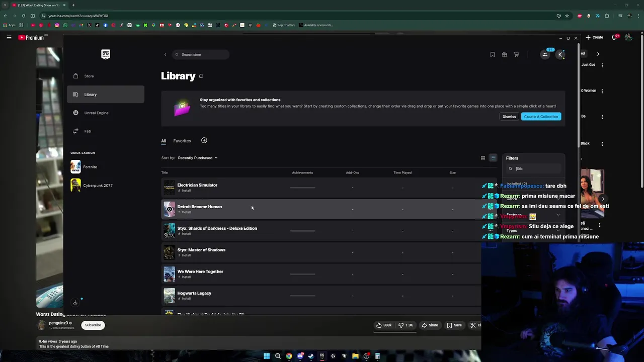Sort by Achievements column header
The image size is (644, 362).
(x=302, y=172)
